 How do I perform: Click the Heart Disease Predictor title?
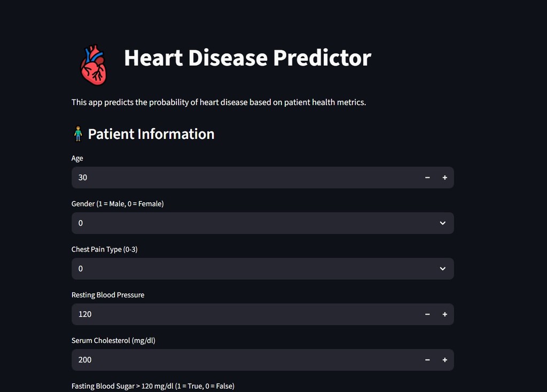coord(247,58)
